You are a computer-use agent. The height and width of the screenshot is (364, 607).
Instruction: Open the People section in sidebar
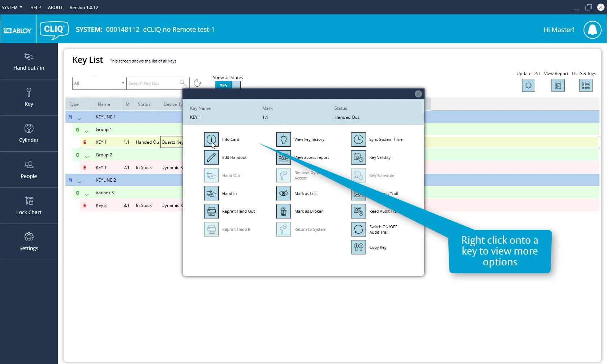tap(29, 170)
